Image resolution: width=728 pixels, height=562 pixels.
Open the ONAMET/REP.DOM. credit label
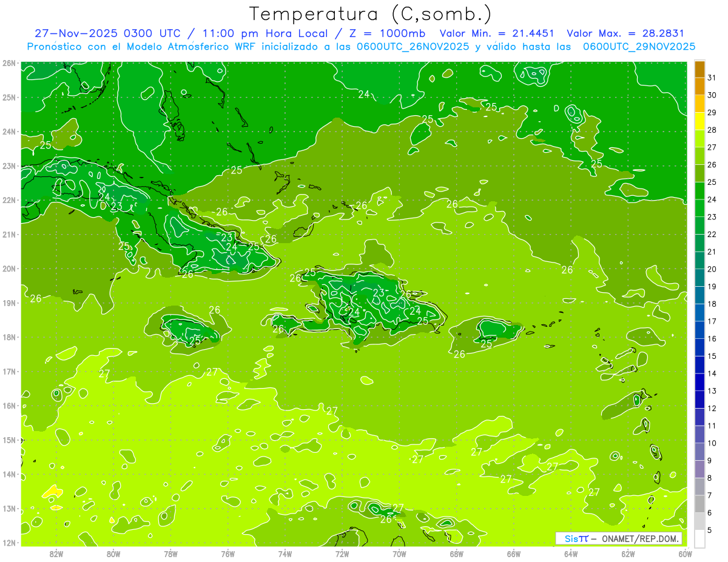(641, 538)
